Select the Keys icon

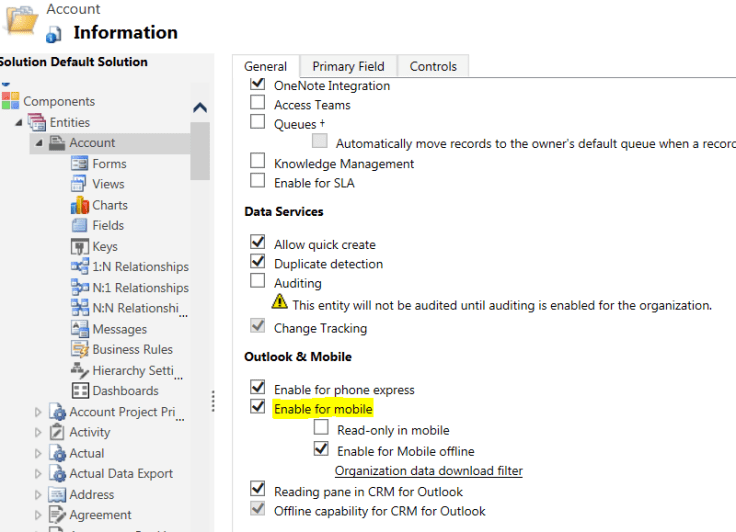pos(80,246)
